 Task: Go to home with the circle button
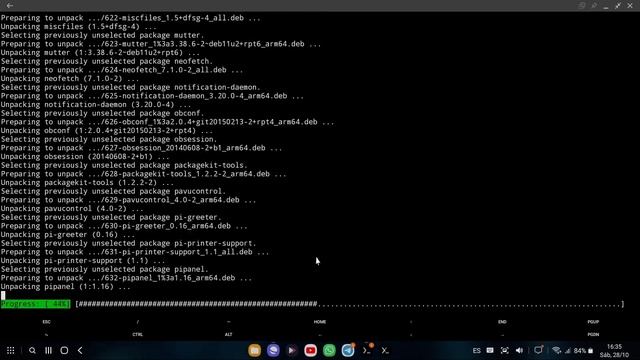(64, 350)
